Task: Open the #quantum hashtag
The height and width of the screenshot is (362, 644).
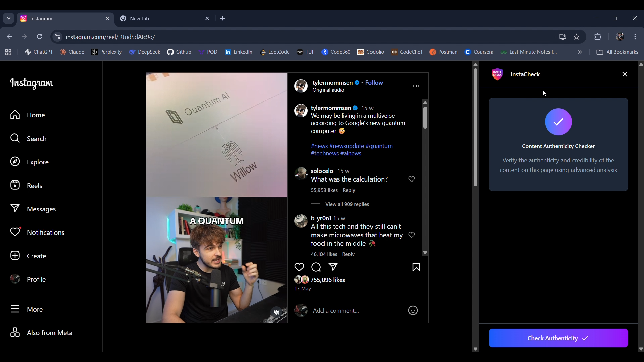Action: (x=379, y=146)
